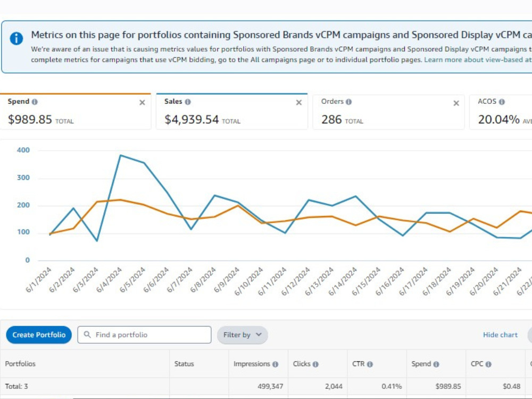The image size is (532, 399).
Task: Click the CPC column info icon
Action: [x=488, y=364]
